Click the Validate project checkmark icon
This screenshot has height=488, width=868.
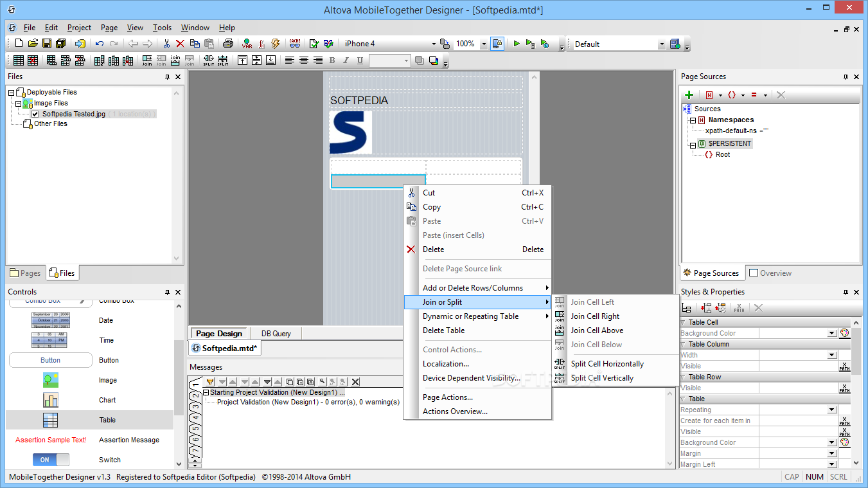(x=314, y=44)
